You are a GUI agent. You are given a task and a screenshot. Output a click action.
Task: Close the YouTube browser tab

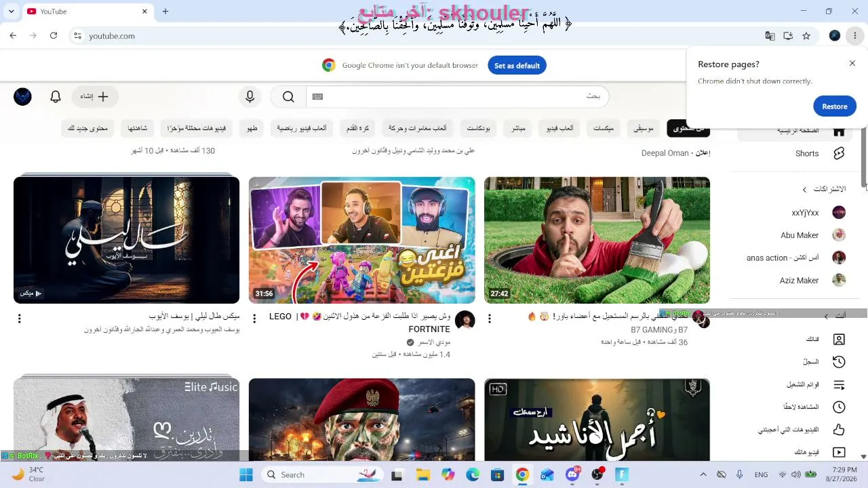144,12
